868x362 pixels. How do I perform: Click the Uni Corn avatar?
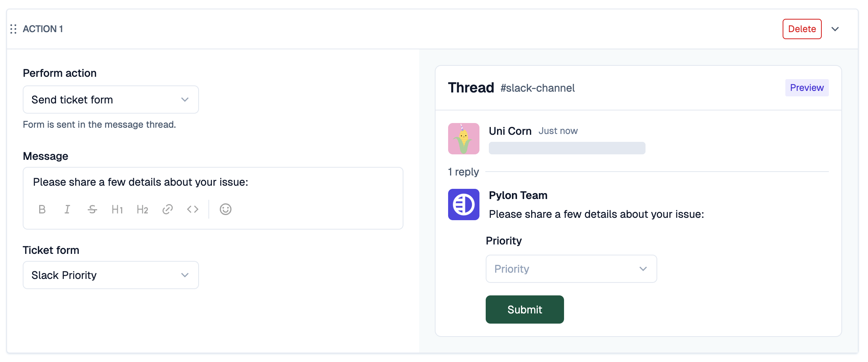464,139
